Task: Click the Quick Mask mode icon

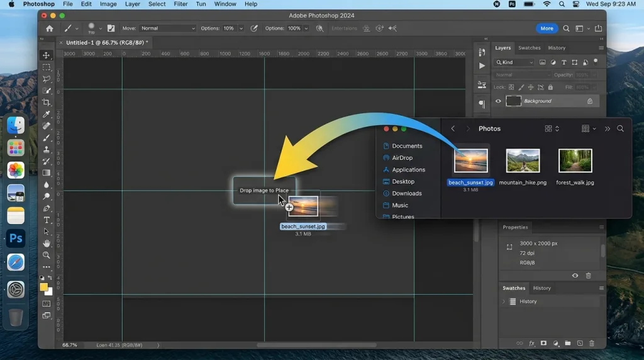Action: coord(47,304)
